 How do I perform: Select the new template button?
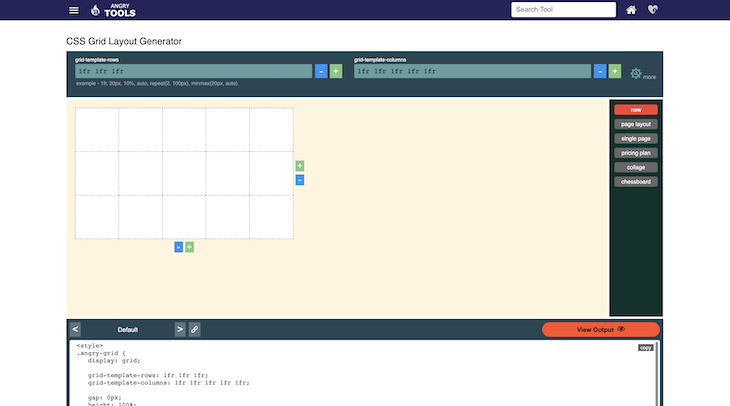click(x=635, y=110)
